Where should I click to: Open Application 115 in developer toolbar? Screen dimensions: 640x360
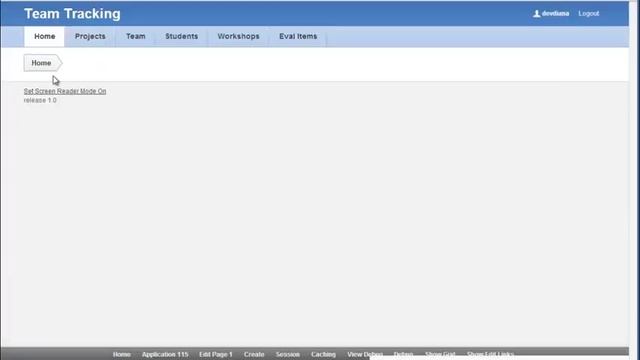[165, 354]
